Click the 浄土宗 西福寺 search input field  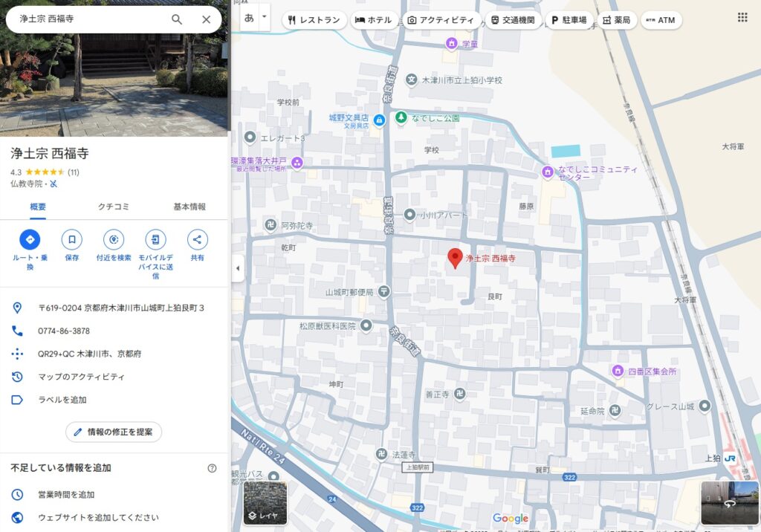pyautogui.click(x=91, y=19)
